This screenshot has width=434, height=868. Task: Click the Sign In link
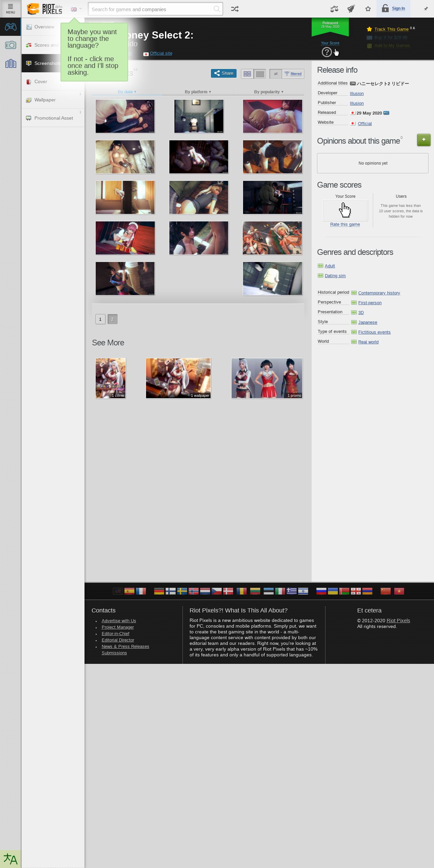[x=398, y=8]
